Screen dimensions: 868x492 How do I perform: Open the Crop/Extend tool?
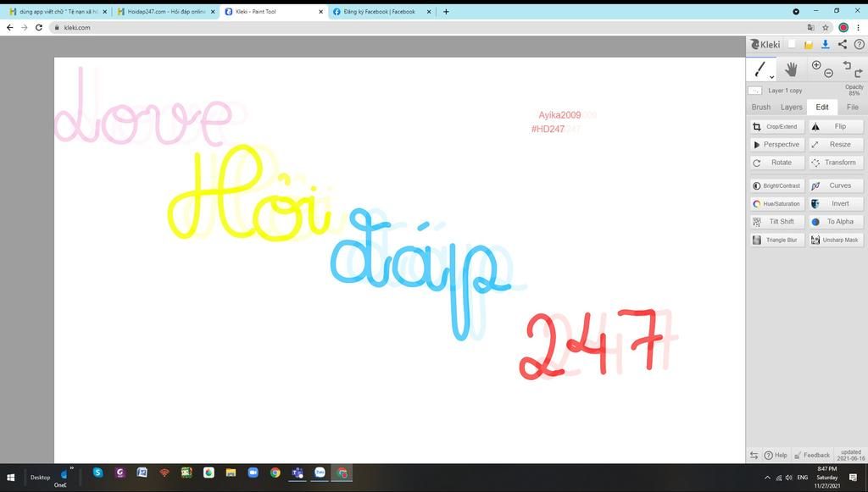(777, 126)
